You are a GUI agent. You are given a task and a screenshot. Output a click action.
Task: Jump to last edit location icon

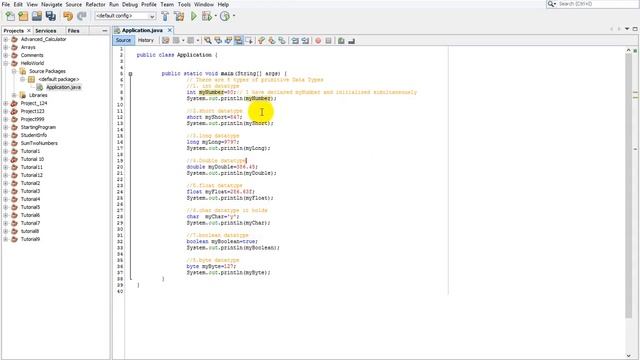click(x=165, y=40)
